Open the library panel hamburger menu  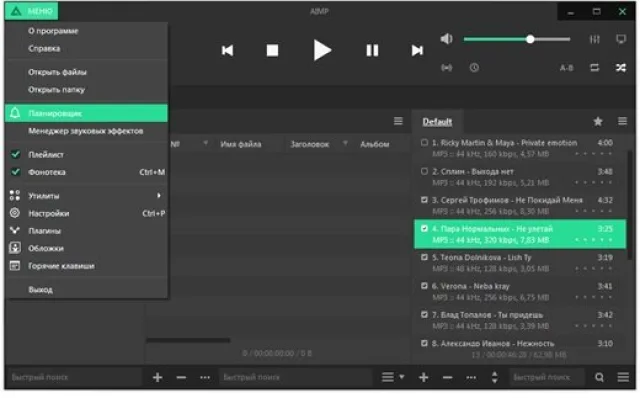click(398, 121)
